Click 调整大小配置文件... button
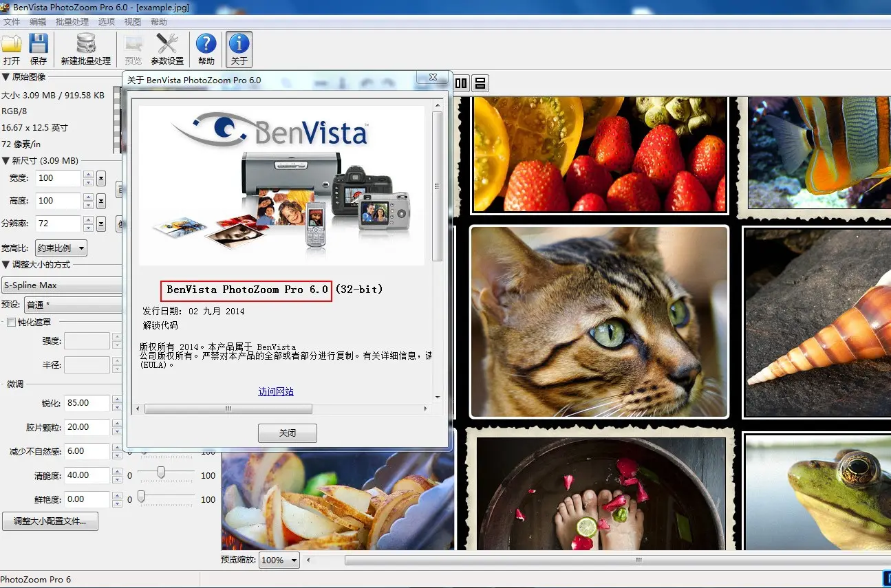The image size is (891, 588). coord(50,521)
